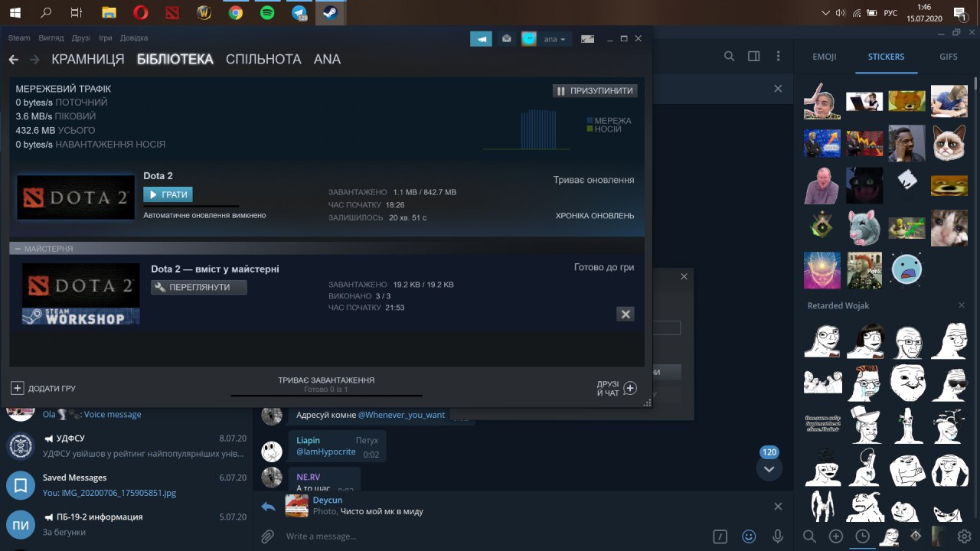980x551 pixels.
Task: Pause downloads with ПРИЗУПИНИТИ button
Action: [595, 90]
